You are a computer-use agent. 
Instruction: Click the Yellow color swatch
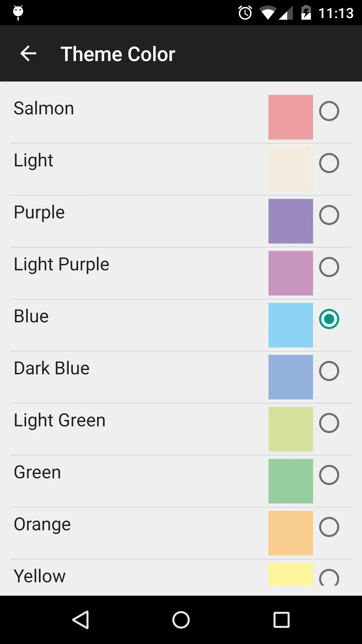pyautogui.click(x=291, y=574)
